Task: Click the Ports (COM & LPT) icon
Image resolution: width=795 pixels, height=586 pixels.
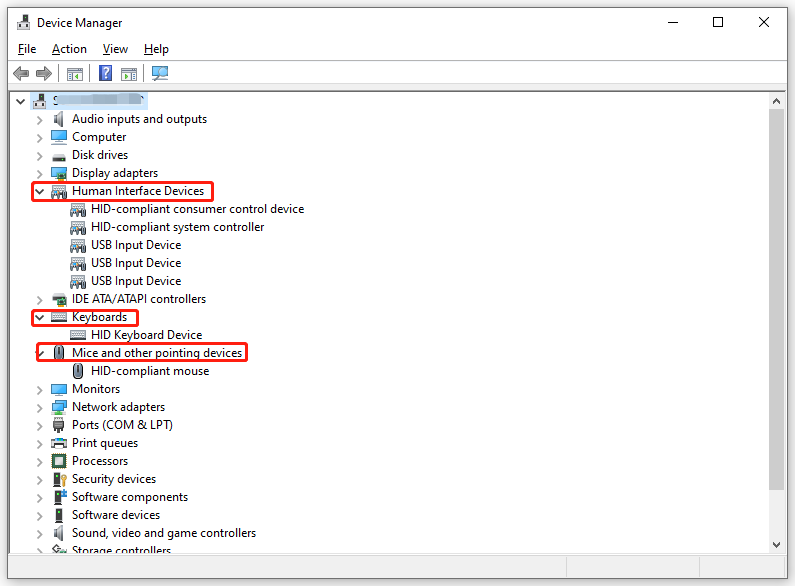Action: point(59,425)
